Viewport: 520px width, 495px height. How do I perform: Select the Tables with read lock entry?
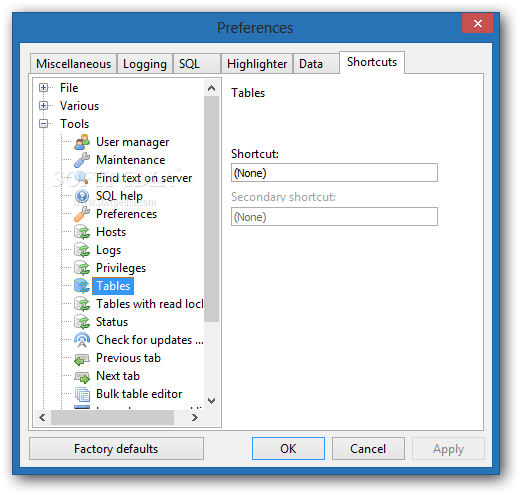(x=150, y=304)
